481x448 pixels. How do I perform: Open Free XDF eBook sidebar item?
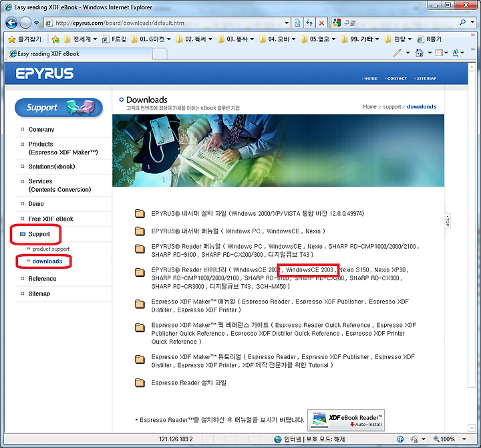51,219
